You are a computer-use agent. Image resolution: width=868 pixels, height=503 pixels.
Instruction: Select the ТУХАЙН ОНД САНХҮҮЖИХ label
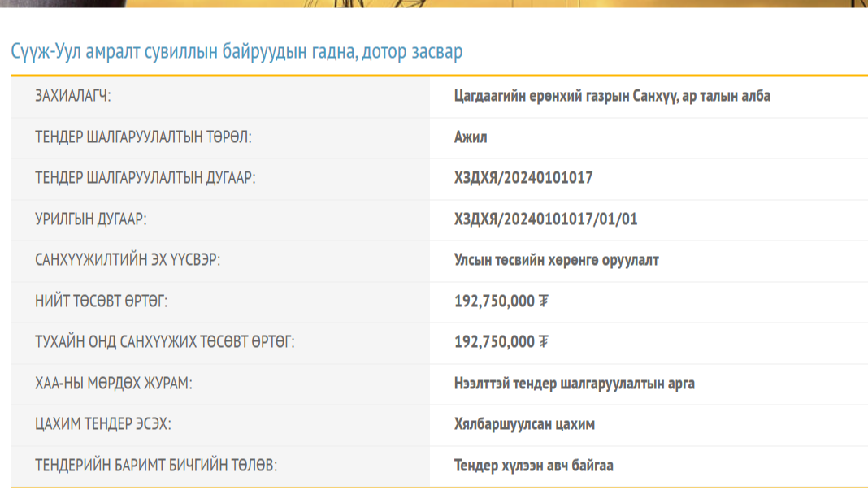coord(164,342)
